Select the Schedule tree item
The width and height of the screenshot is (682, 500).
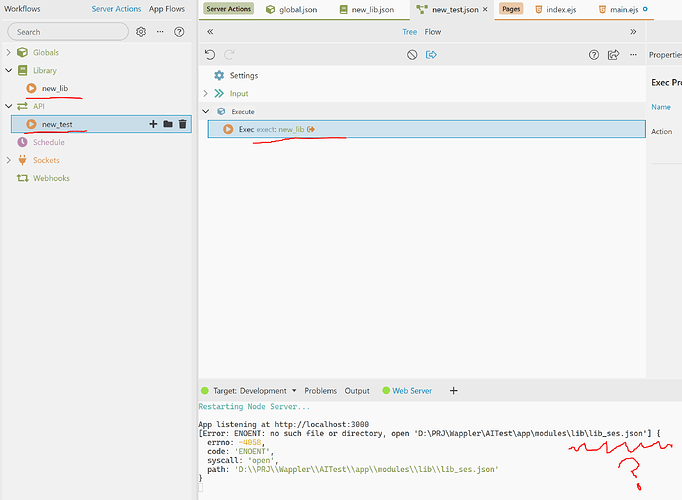click(x=48, y=142)
